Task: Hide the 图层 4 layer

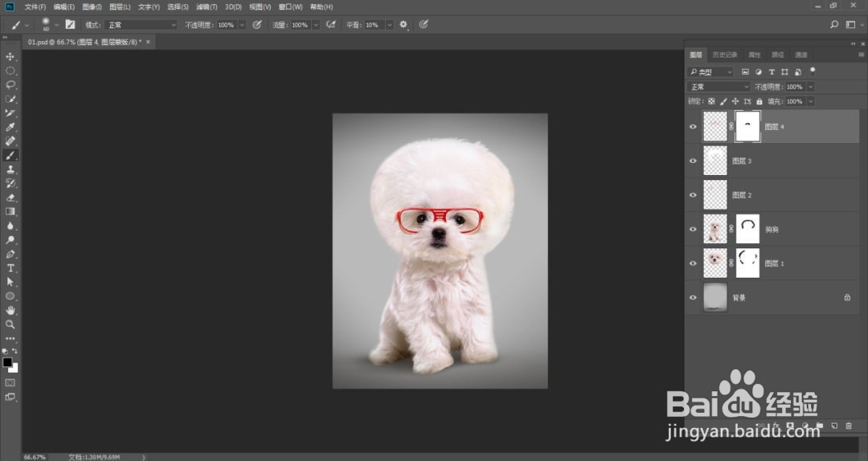Action: pyautogui.click(x=693, y=127)
